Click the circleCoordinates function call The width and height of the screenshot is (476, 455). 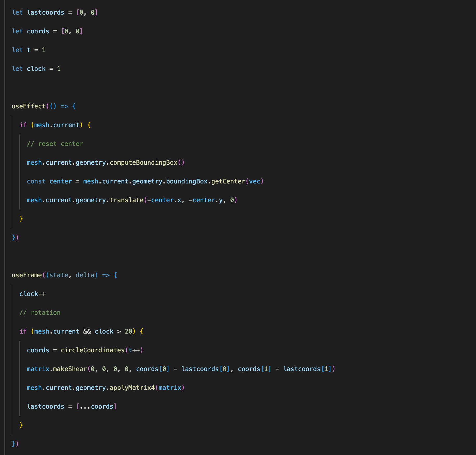(93, 350)
